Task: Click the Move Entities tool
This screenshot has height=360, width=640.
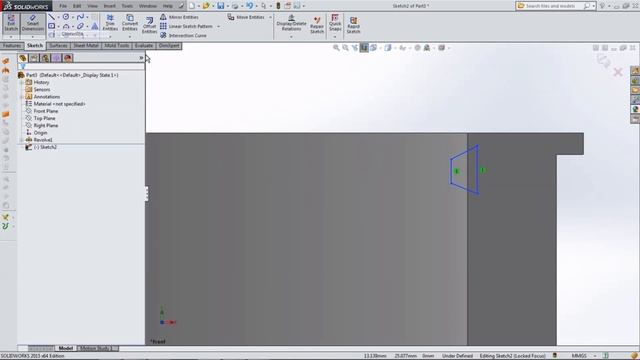Action: coord(246,17)
